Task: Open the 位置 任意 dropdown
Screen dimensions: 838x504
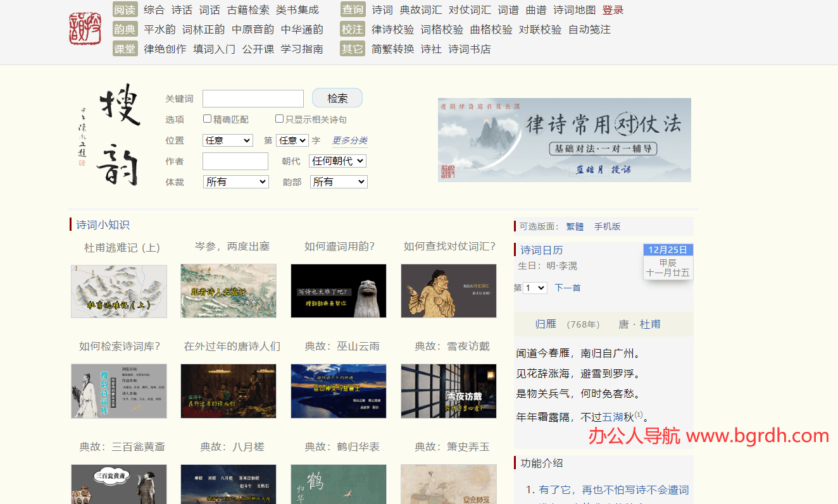Action: coord(227,140)
